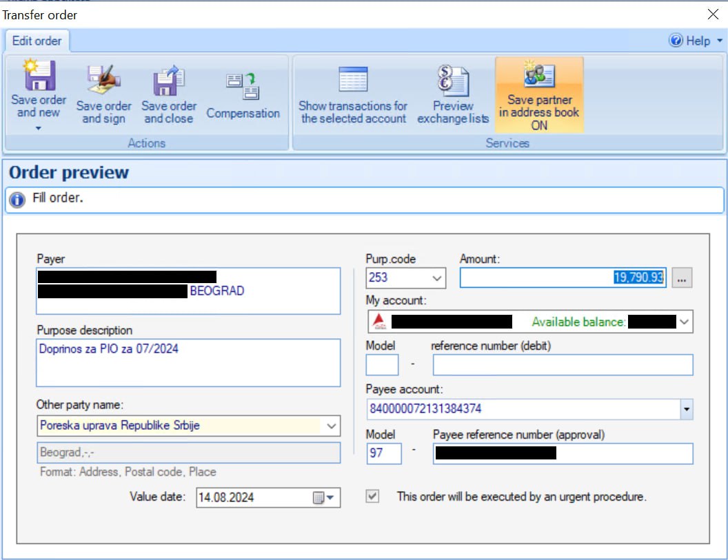Toggle Save partner in address book
Screen dimensions: 728x560
[539, 94]
